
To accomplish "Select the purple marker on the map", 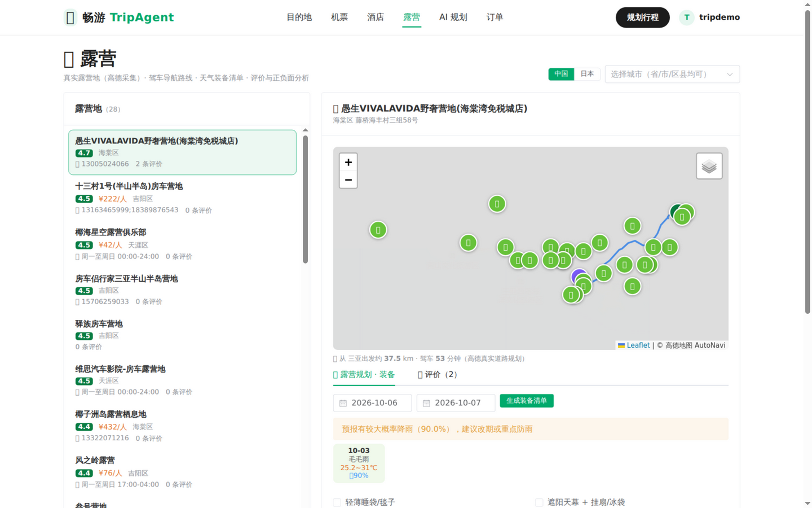I will tap(579, 276).
